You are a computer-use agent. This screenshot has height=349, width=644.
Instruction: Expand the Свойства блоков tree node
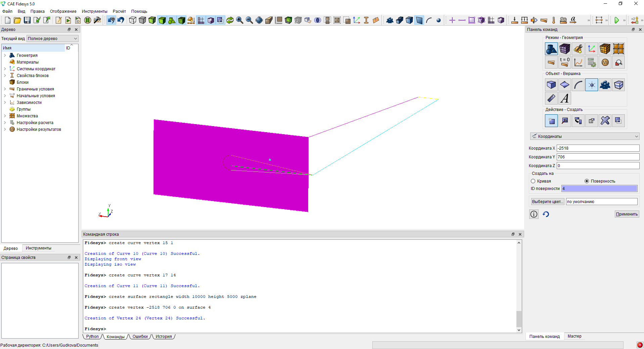(x=5, y=76)
